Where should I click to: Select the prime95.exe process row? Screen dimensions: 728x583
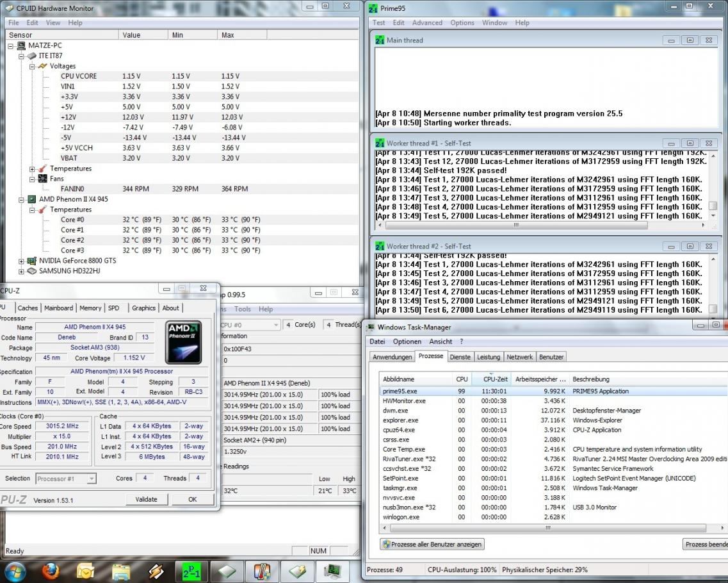[x=553, y=391]
